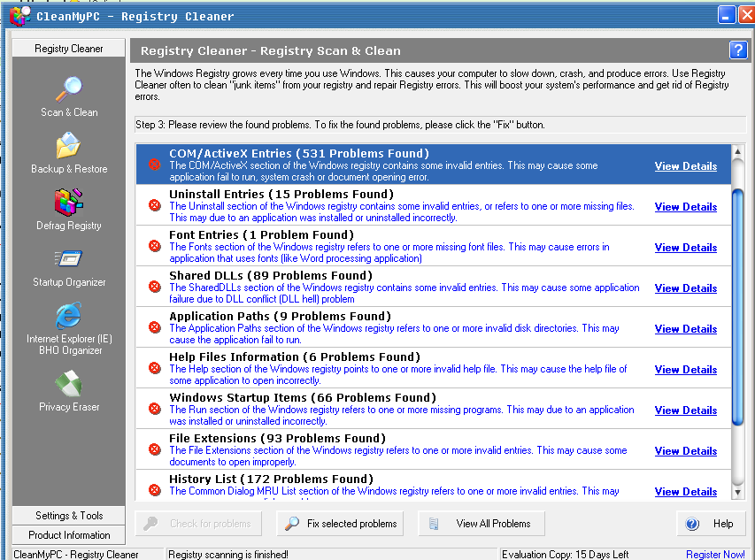Select 'Help Files Information (6 Problems Found)' title
This screenshot has width=755, height=560.
[295, 357]
